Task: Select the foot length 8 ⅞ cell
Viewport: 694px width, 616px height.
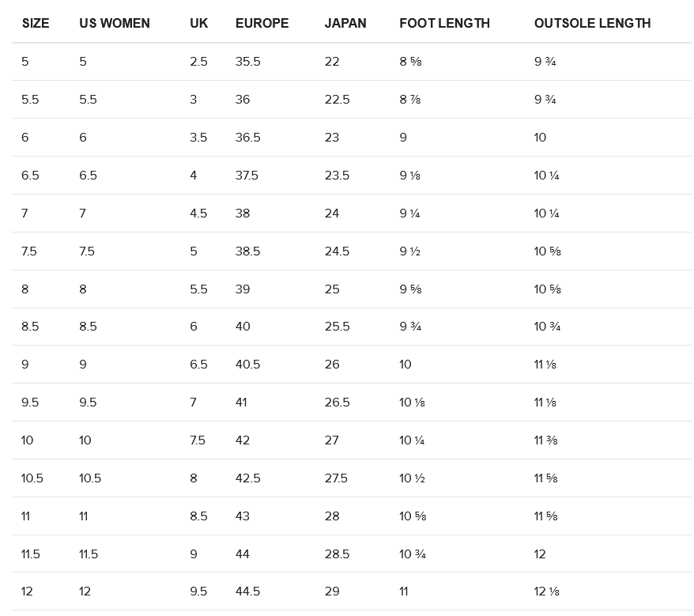Action: 410,100
